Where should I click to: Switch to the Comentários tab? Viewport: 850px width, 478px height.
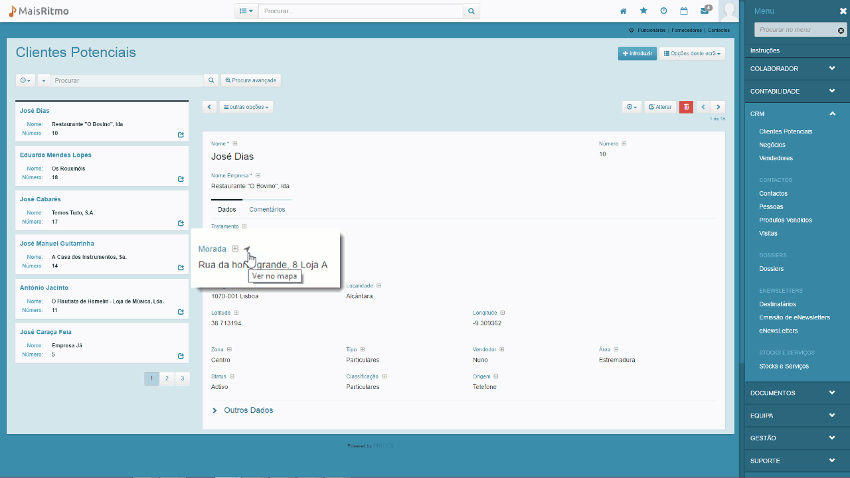click(267, 210)
